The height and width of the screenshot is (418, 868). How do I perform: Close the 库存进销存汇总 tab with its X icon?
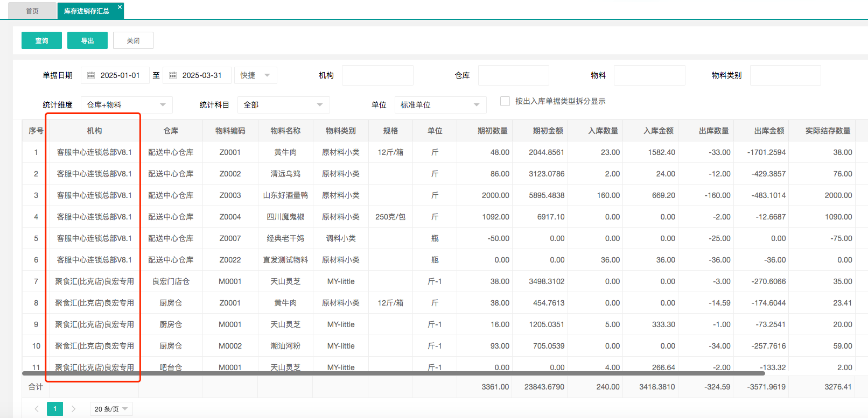(x=120, y=7)
